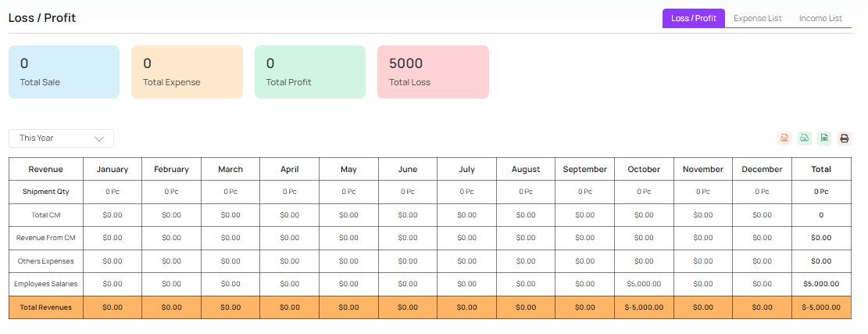Open the Income List tab

820,18
